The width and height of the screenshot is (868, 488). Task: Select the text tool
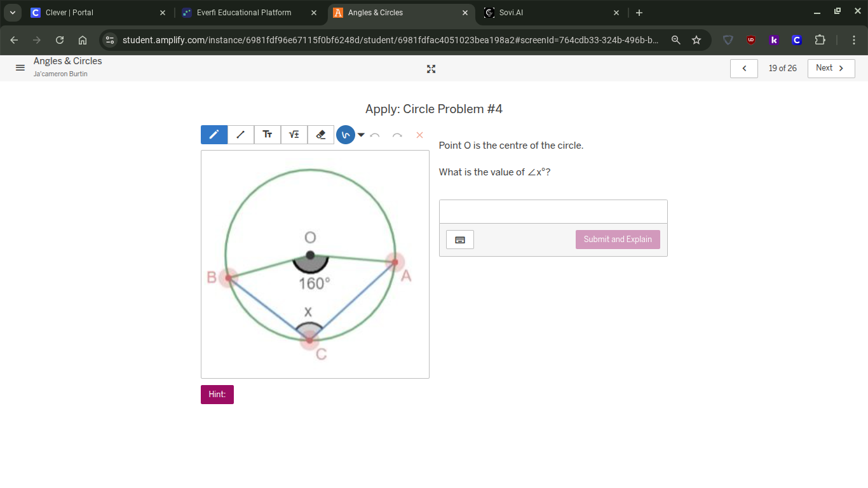(x=267, y=134)
